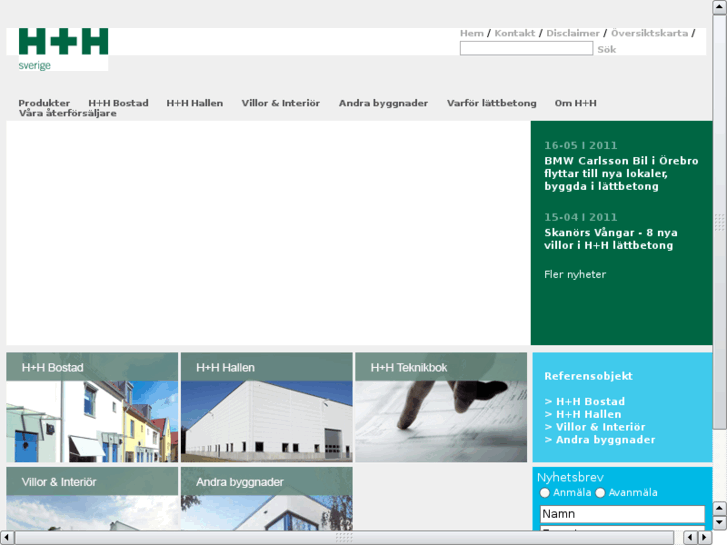Viewport: 727px width, 545px height.
Task: Read the Skanörs Vångar news item
Action: coord(611,239)
